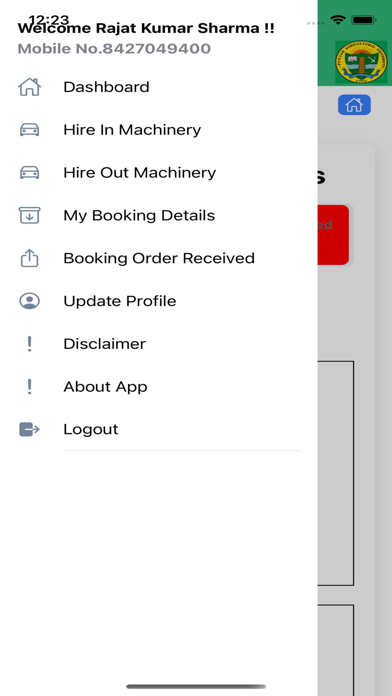Tap the university logo emblem
Viewport: 392px width, 696px height.
(361, 62)
